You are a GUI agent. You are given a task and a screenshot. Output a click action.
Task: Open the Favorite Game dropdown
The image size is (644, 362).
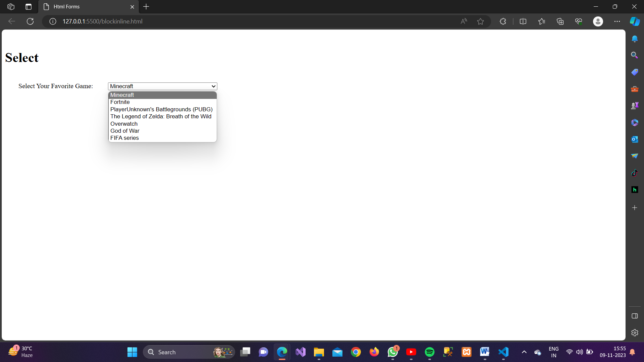[162, 86]
